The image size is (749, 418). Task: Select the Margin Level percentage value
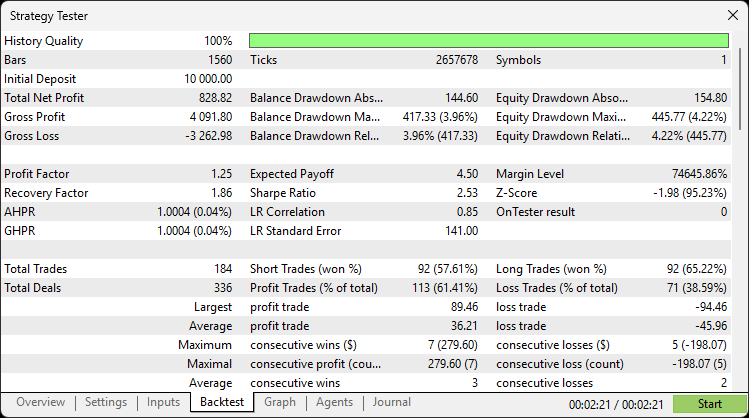tap(695, 174)
